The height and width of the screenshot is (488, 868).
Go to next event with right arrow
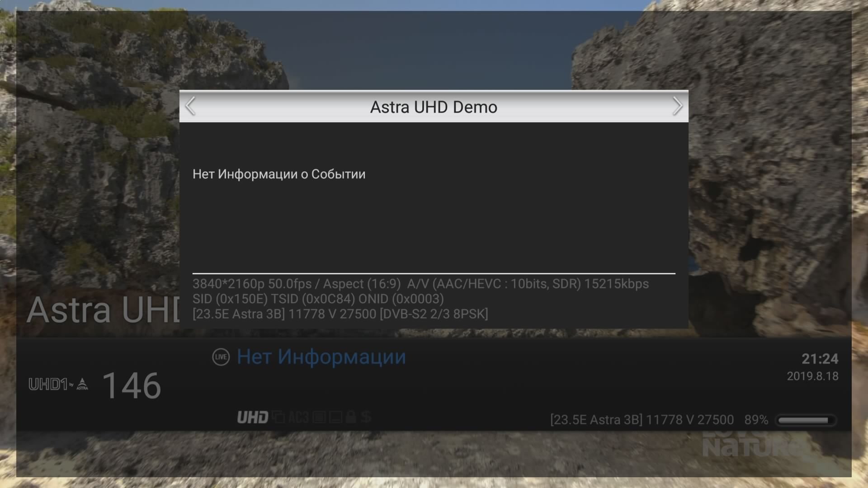click(677, 107)
